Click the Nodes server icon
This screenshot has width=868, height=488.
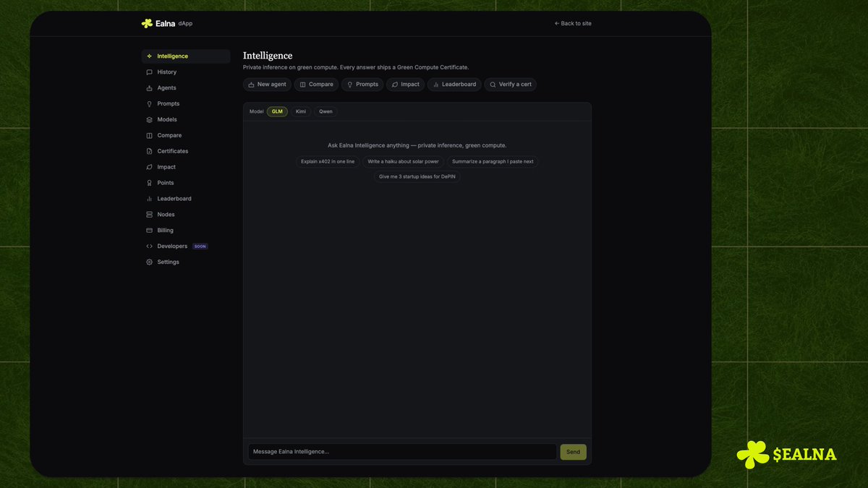[x=149, y=215]
